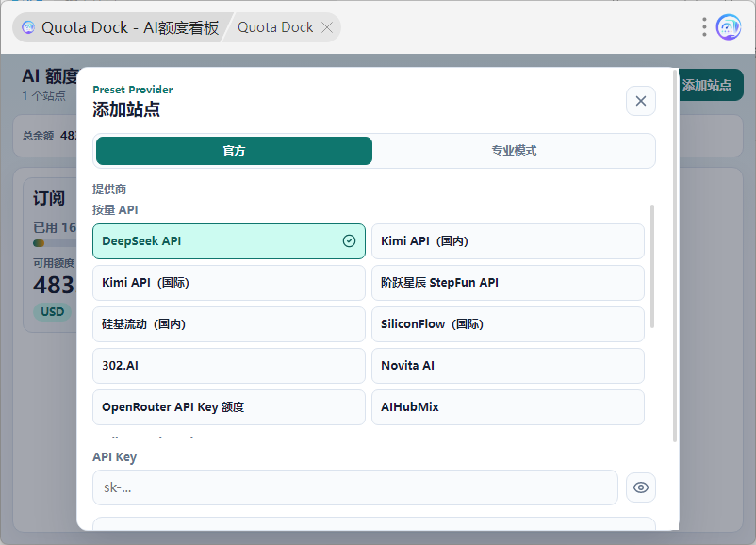Select the 302.AI provider
756x545 pixels.
(x=228, y=366)
